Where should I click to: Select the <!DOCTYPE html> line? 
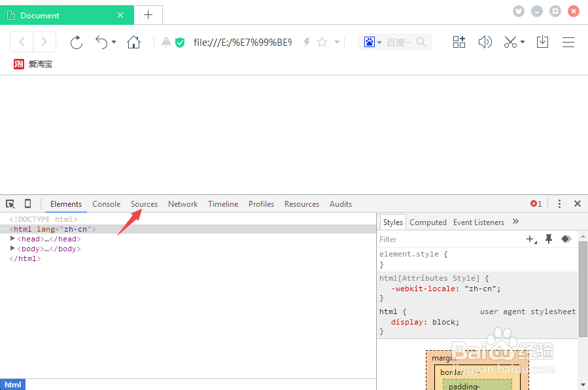(44, 219)
